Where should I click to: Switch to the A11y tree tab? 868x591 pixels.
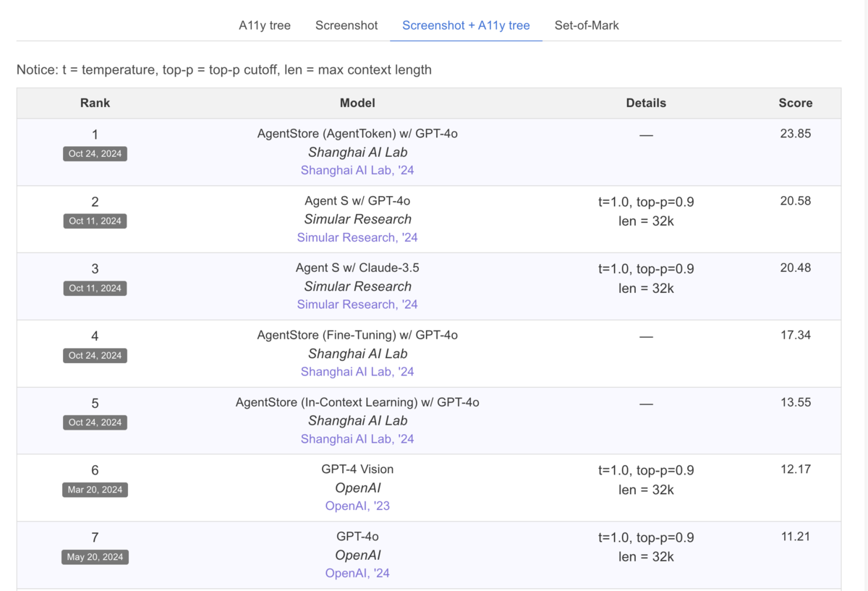[x=265, y=25]
